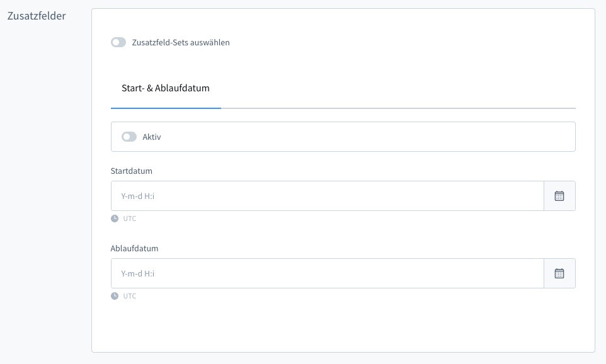
Task: Click the blue underline beneath the active tab
Action: [166, 108]
